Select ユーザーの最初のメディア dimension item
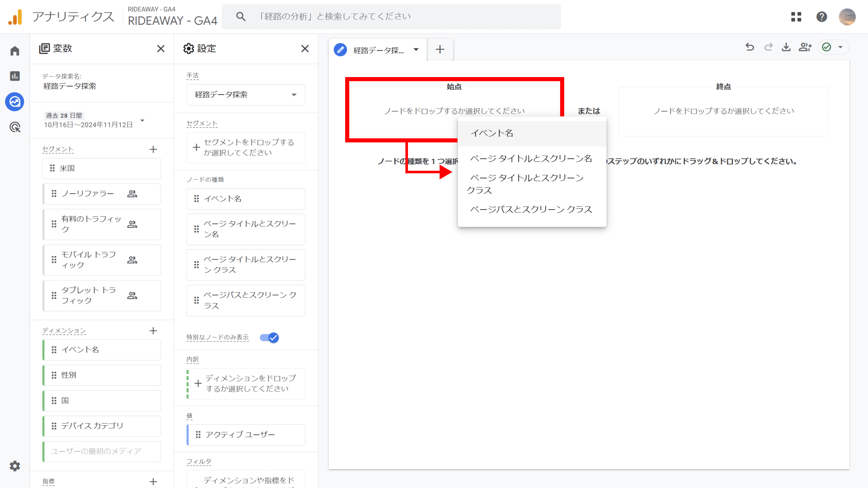 pyautogui.click(x=102, y=452)
